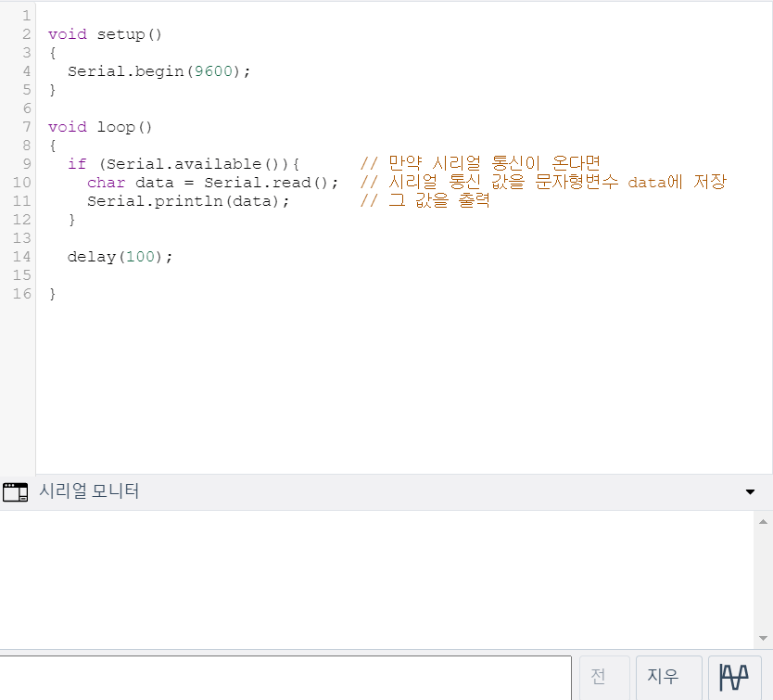Screen dimensions: 773x700
Task: Click comment ending with data에 저장
Action: coord(543,182)
